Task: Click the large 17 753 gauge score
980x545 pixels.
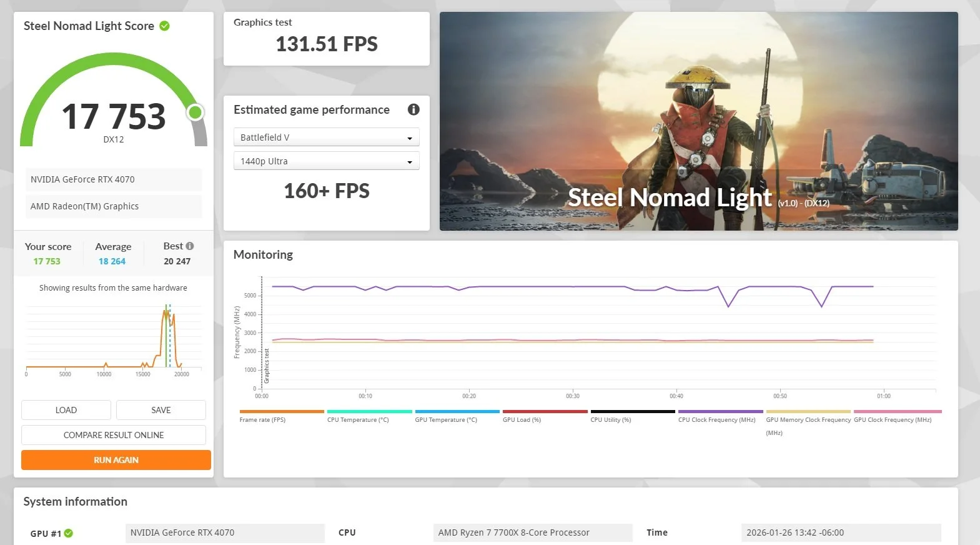Action: click(x=114, y=117)
